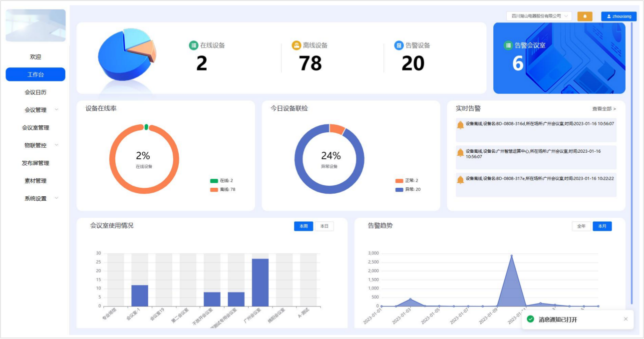Click bell icon of the BD-0808-316d alarm
Image resolution: width=644 pixels, height=339 pixels.
point(460,125)
